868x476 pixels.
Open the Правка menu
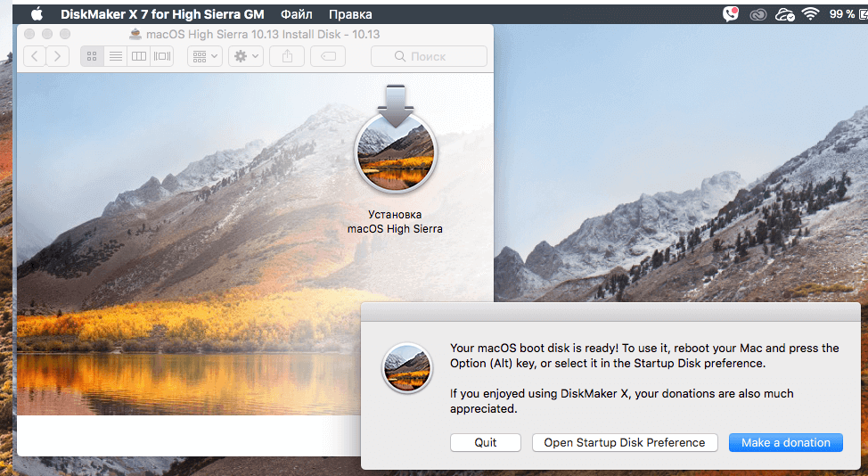pyautogui.click(x=350, y=14)
